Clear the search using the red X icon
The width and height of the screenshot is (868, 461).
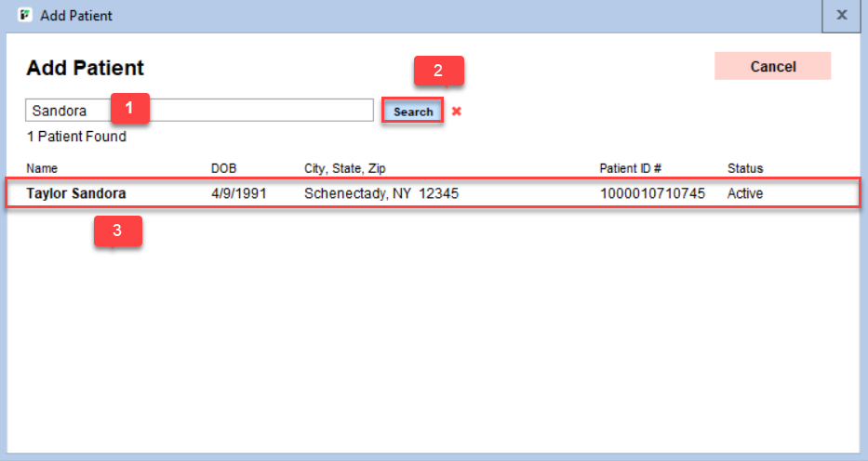[456, 112]
